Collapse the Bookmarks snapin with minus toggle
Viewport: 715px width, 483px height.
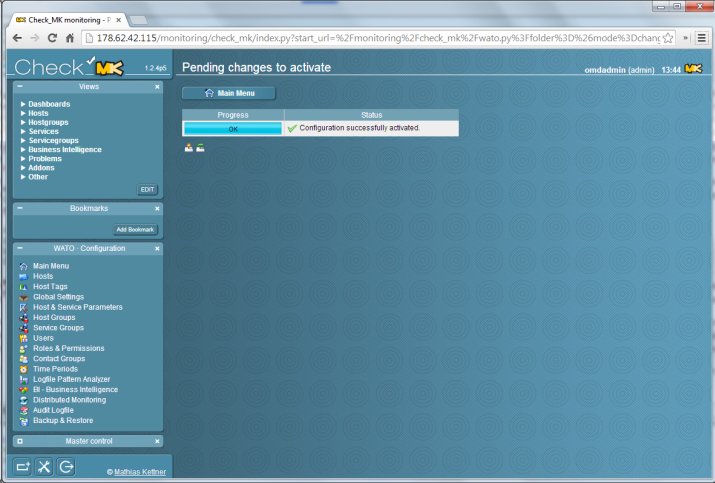pos(20,208)
